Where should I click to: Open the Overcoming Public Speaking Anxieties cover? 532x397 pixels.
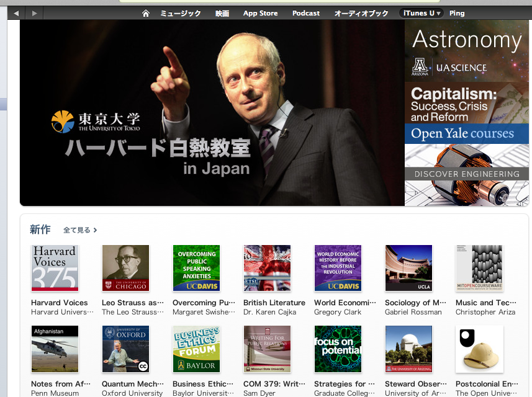(196, 268)
